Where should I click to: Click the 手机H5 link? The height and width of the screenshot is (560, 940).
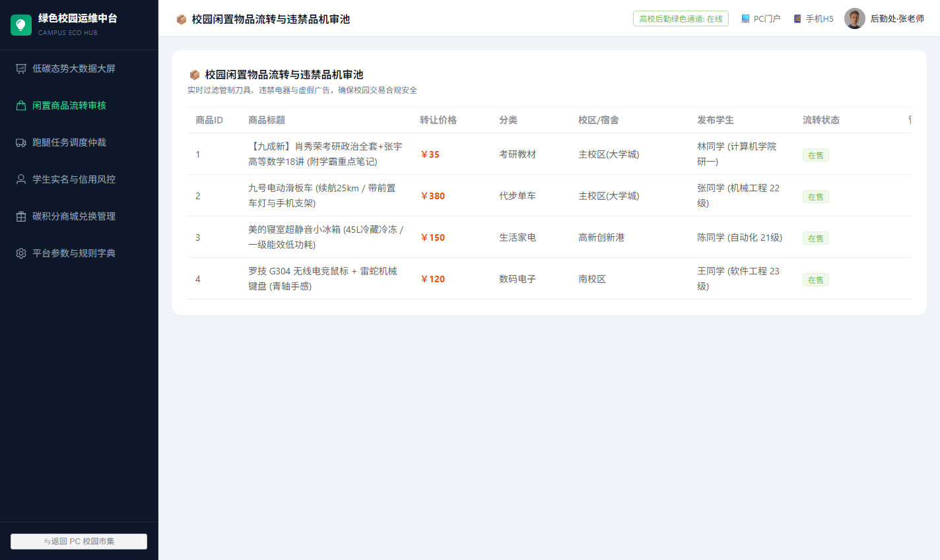813,19
